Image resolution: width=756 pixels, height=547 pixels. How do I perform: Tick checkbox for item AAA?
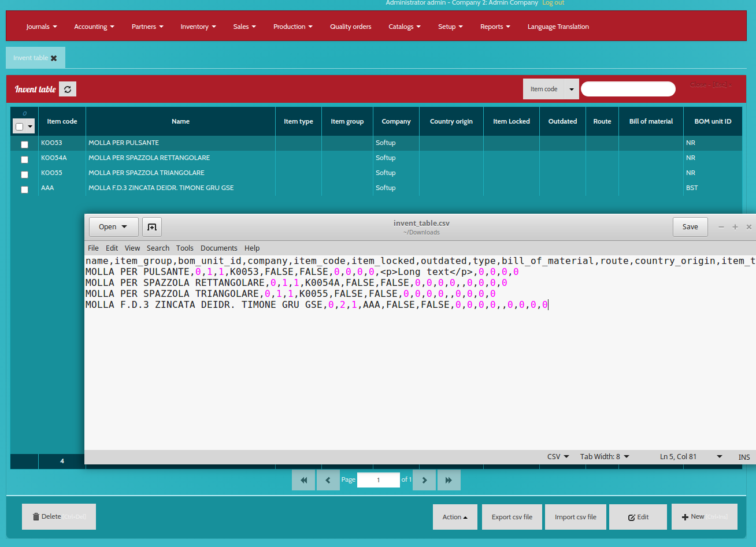tap(24, 189)
